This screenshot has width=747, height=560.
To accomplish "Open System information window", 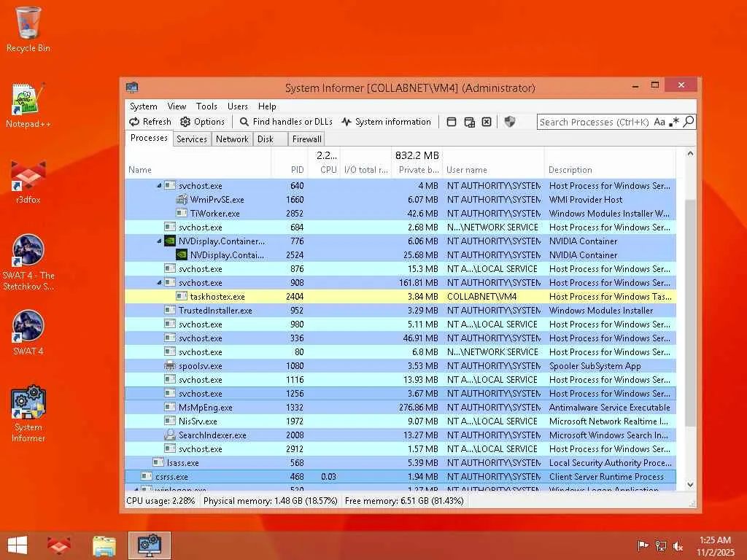I will pyautogui.click(x=387, y=122).
